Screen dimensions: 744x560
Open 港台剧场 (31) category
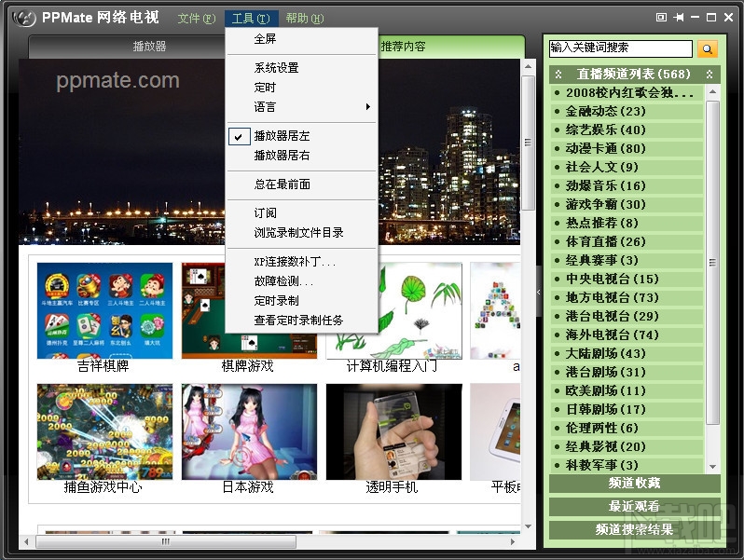click(627, 372)
